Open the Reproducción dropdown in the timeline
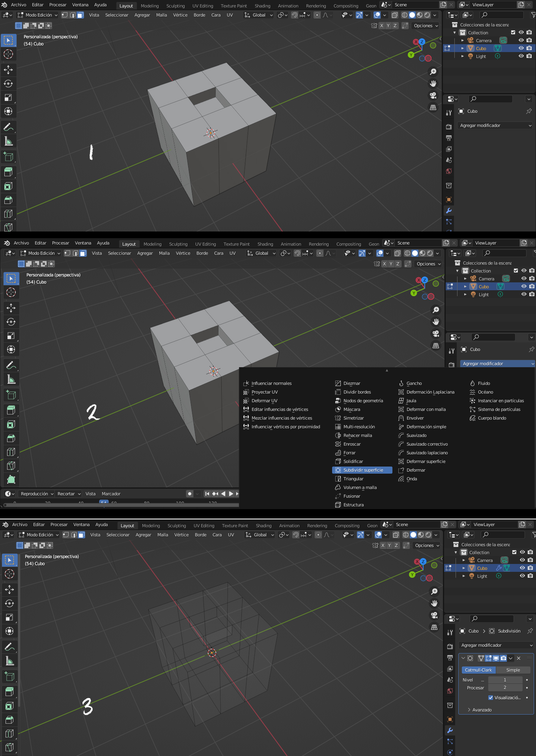The width and height of the screenshot is (536, 756). pos(37,494)
